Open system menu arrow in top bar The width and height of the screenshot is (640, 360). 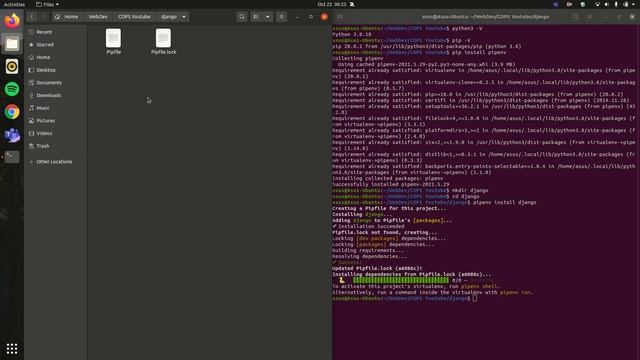point(633,4)
